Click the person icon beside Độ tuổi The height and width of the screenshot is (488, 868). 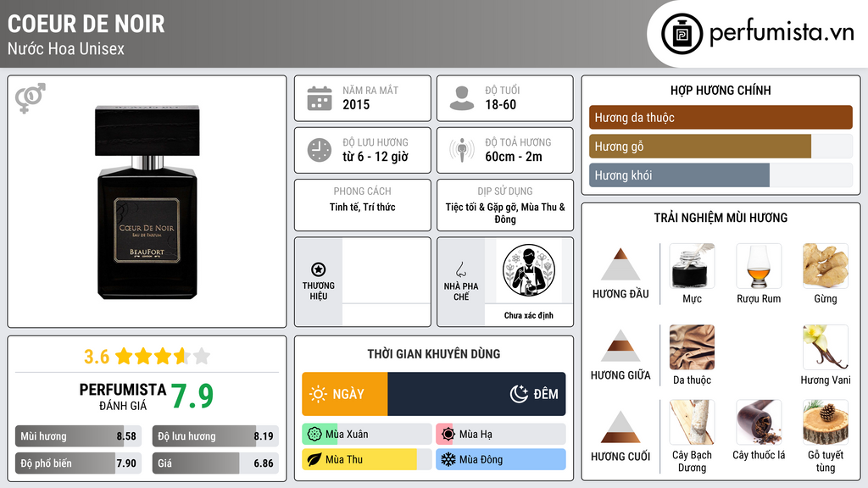(x=462, y=98)
